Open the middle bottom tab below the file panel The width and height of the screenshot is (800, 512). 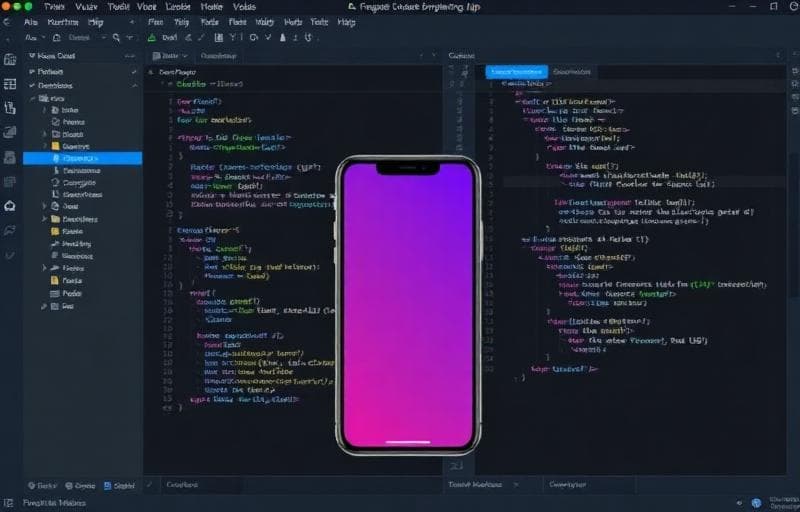coord(81,486)
